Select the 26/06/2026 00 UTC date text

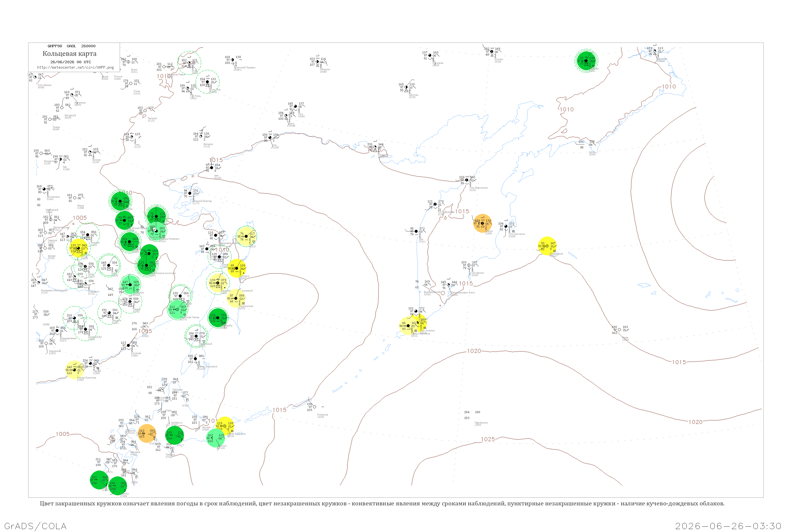[70, 62]
